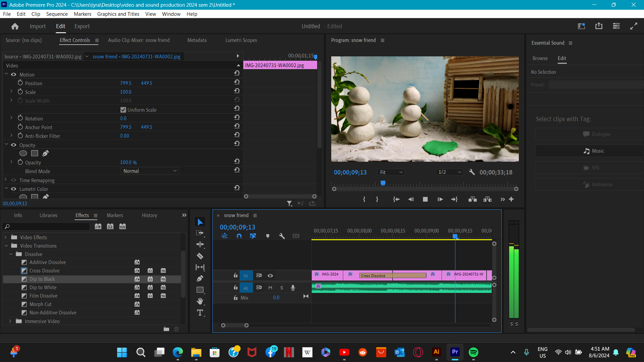Click Quick Export share icon

(x=599, y=26)
